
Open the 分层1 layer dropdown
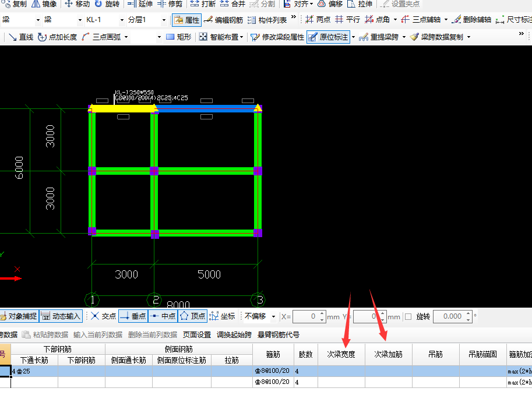(164, 20)
